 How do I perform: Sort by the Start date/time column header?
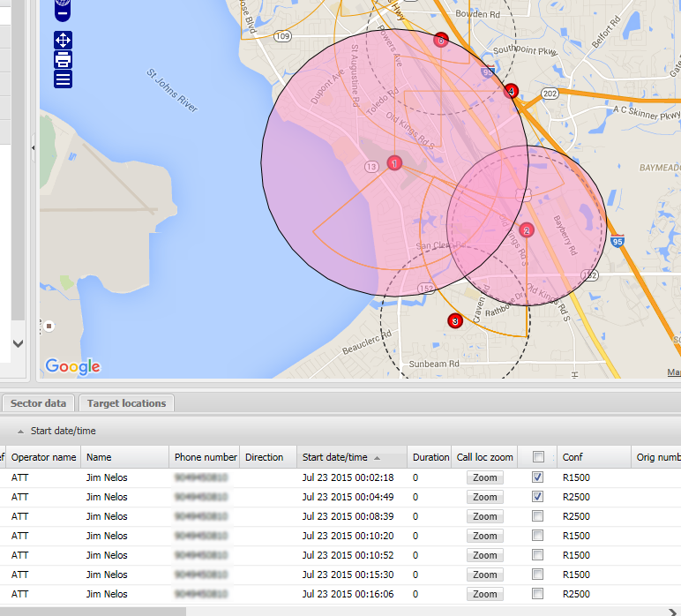(335, 457)
